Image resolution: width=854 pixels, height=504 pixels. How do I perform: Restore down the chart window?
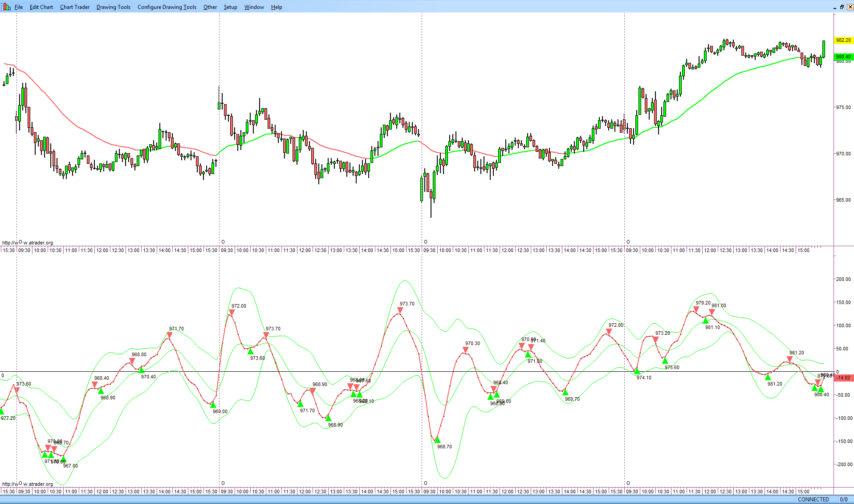click(x=842, y=7)
